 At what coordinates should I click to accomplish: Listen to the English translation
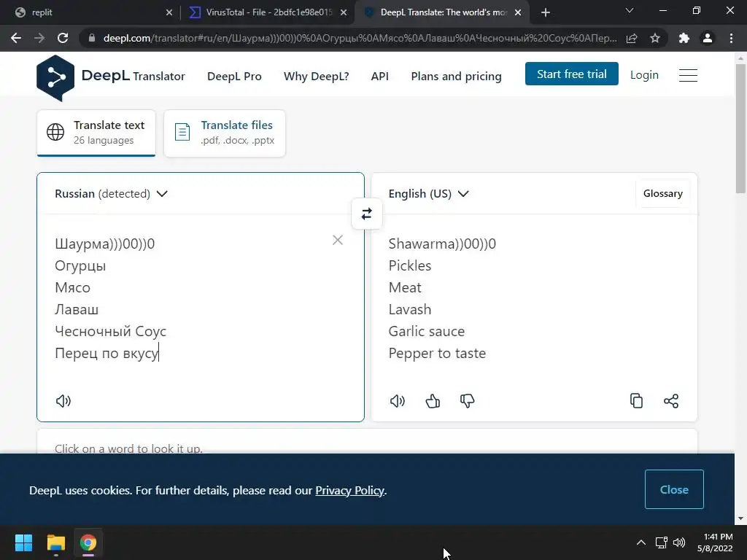pyautogui.click(x=398, y=401)
